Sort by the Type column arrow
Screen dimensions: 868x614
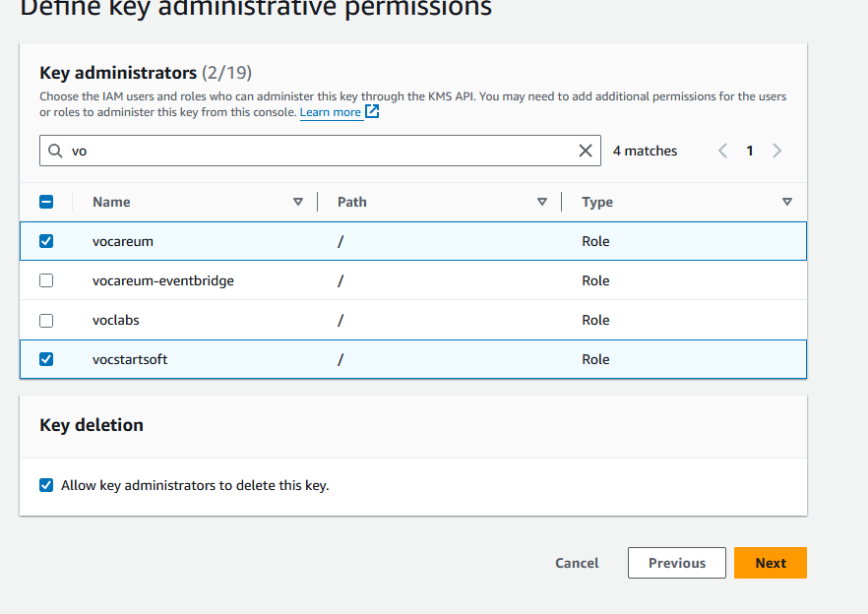pos(786,202)
